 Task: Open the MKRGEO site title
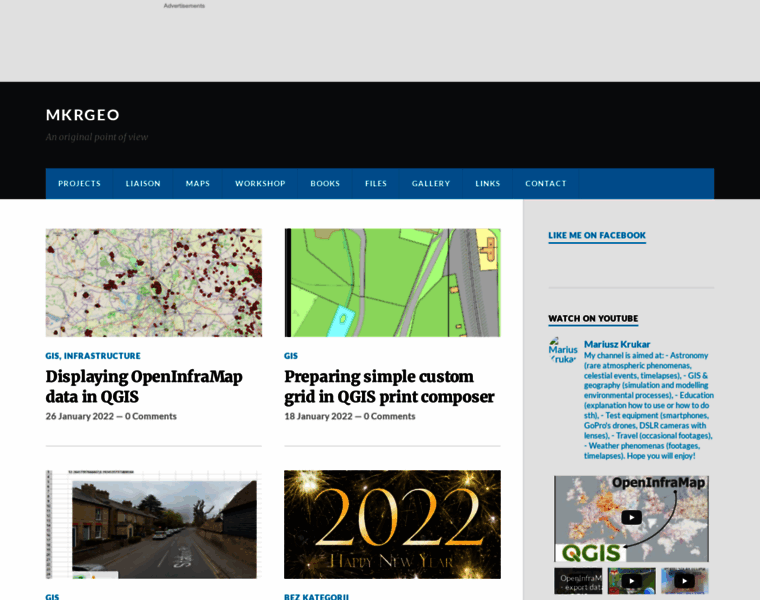(x=82, y=115)
